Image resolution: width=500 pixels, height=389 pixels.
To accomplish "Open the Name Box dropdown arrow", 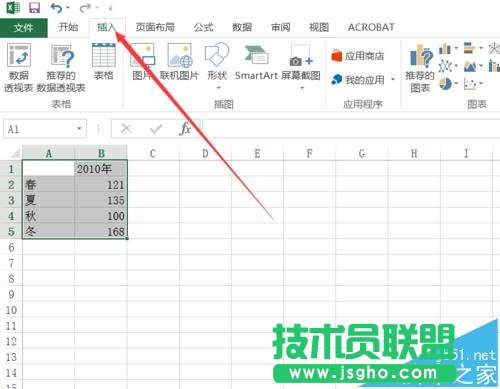I will click(x=79, y=129).
